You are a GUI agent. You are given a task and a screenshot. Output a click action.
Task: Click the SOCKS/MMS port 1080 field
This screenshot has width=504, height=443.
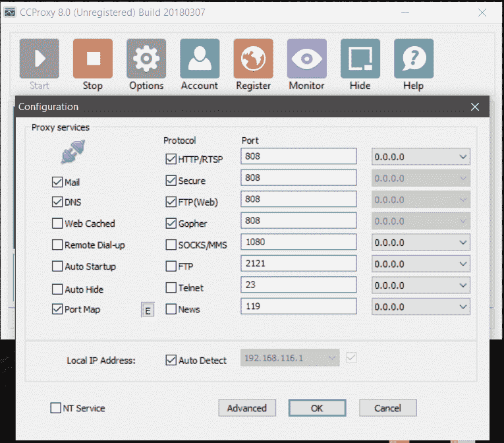[298, 242]
